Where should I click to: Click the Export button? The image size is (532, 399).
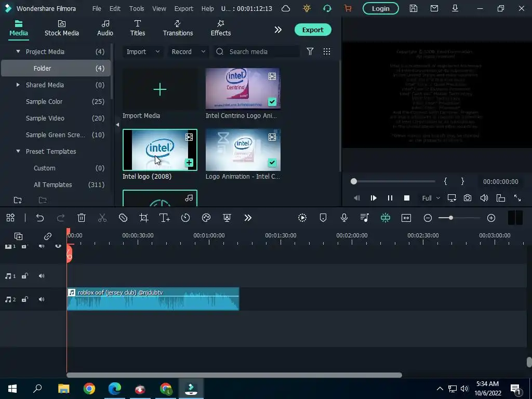coord(313,30)
